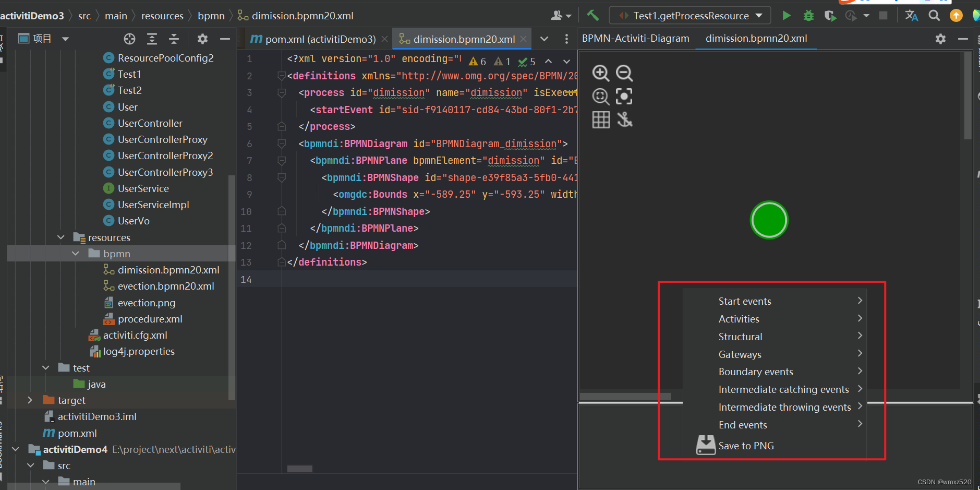
Task: Run with coverage shield icon
Action: click(830, 16)
